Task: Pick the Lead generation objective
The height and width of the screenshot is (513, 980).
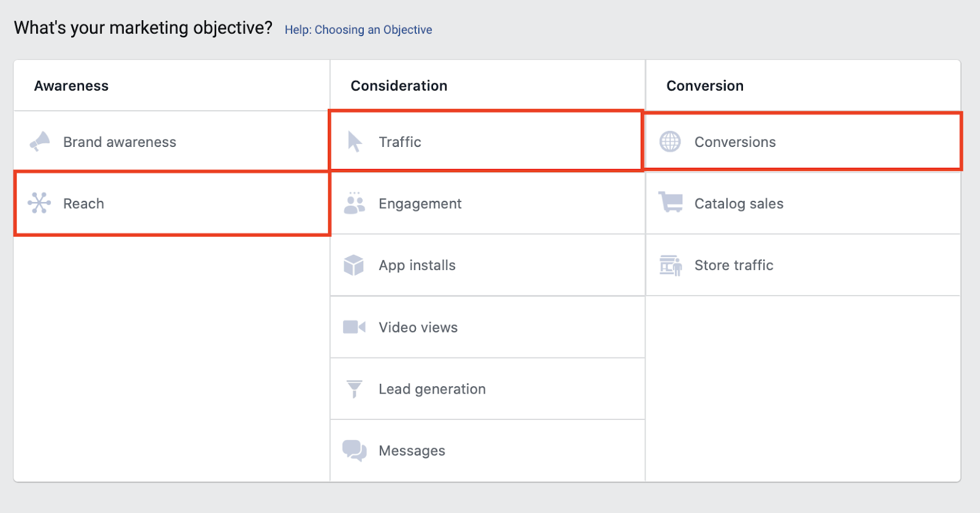Action: coord(432,389)
